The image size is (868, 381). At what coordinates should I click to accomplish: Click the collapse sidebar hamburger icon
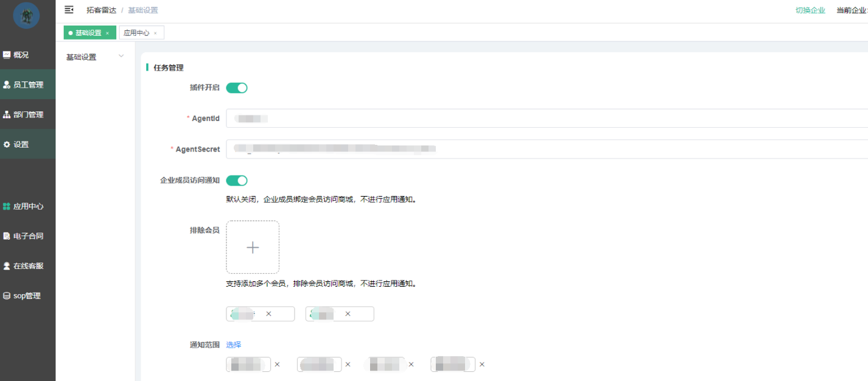pos(69,10)
